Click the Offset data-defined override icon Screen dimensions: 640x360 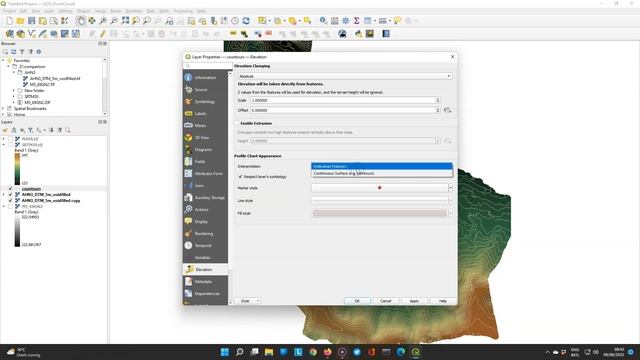[447, 110]
